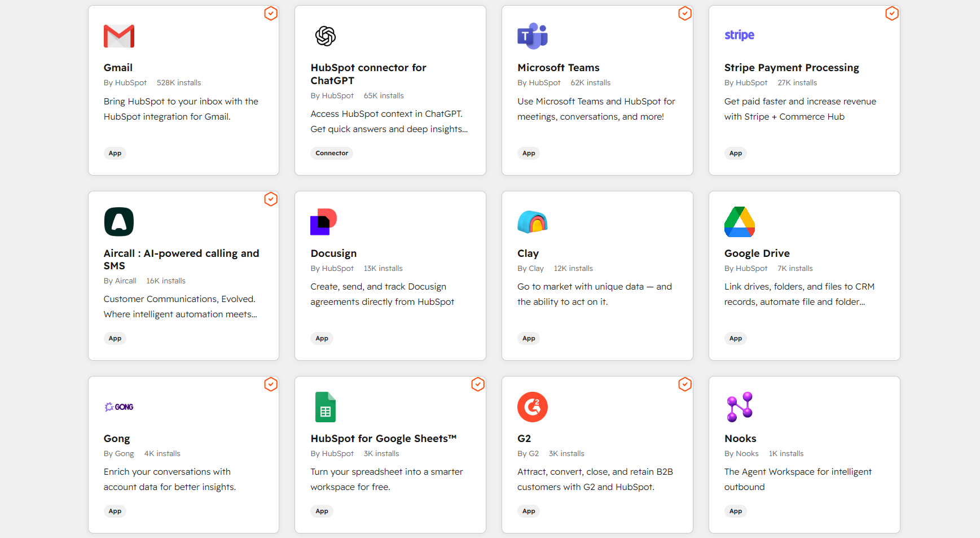This screenshot has width=980, height=538.
Task: Click '528K installs' on Gmail card
Action: point(179,82)
